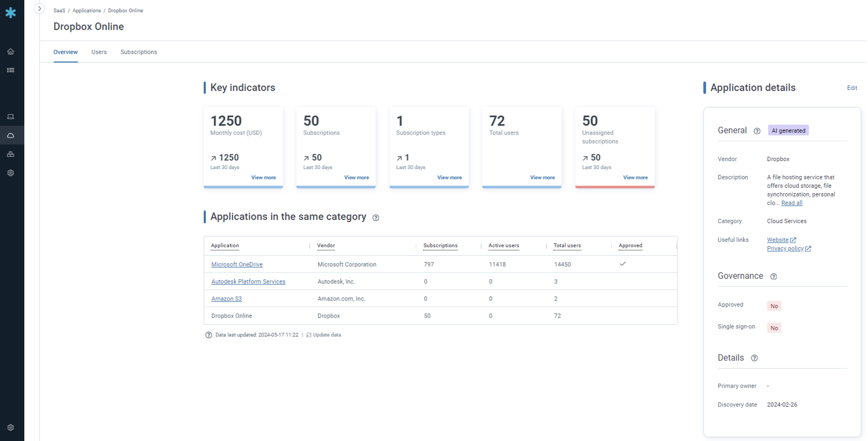
Task: Click View more on Monthly cost card
Action: pyautogui.click(x=263, y=177)
